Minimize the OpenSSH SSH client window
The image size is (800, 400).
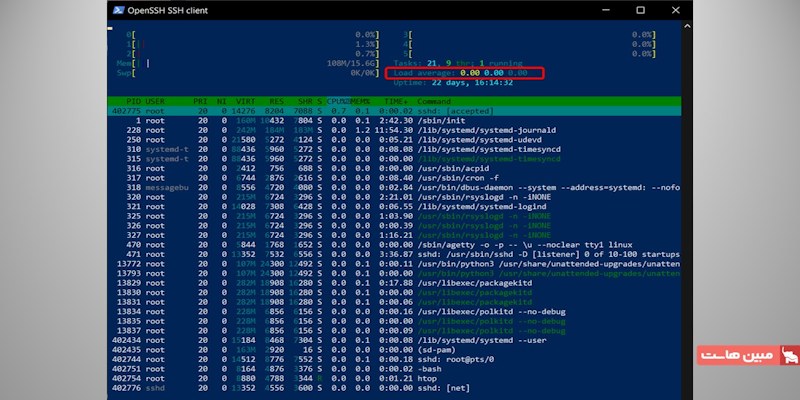606,10
